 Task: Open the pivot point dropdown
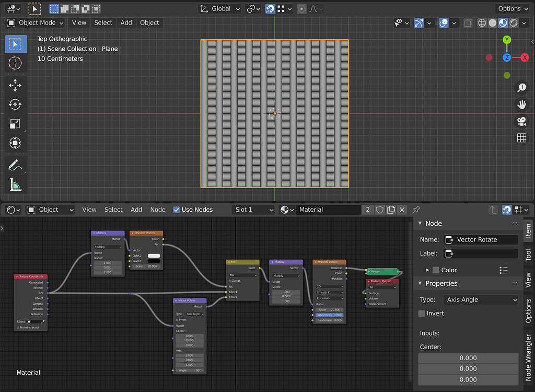coord(253,9)
